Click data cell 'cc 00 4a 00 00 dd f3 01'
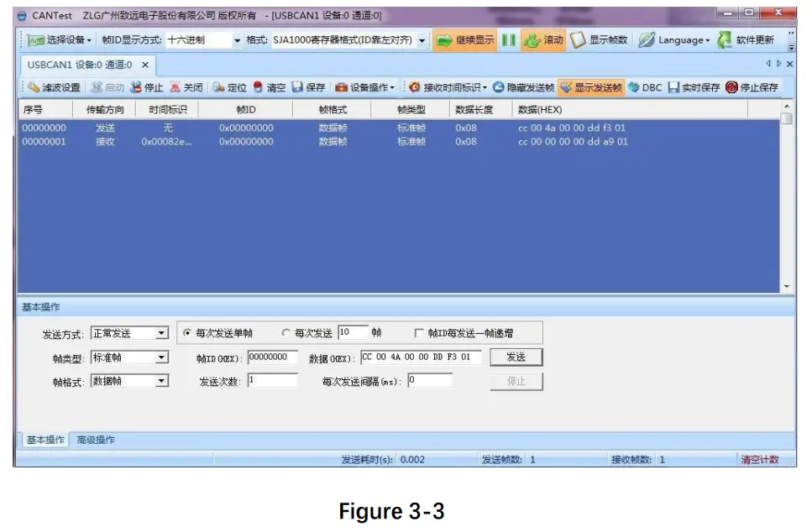Viewport: 812px width, 532px height. click(x=572, y=128)
